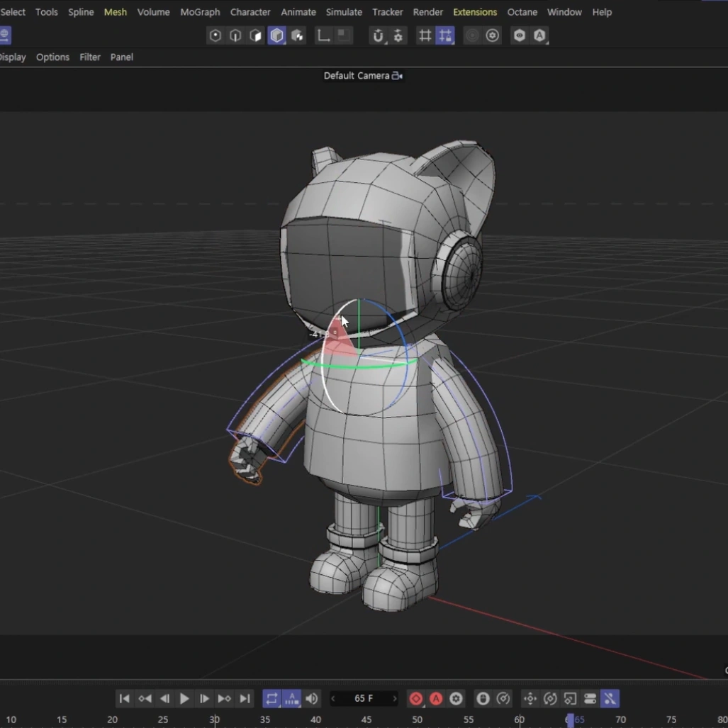
Task: Toggle the workplane grid icon
Action: point(425,35)
